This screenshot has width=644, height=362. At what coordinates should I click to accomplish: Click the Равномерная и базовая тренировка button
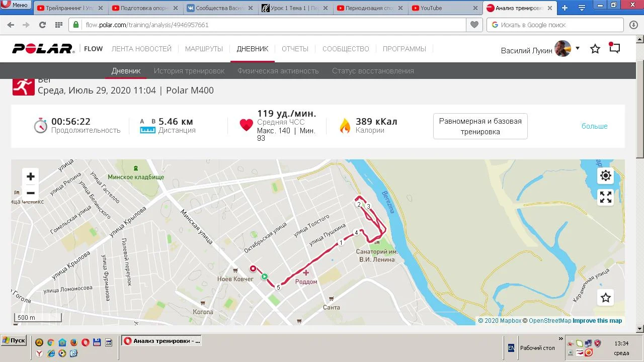pyautogui.click(x=480, y=126)
